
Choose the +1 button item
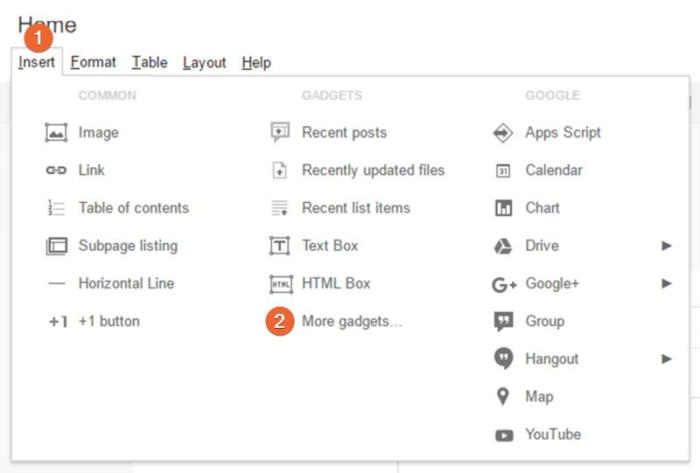[x=109, y=321]
